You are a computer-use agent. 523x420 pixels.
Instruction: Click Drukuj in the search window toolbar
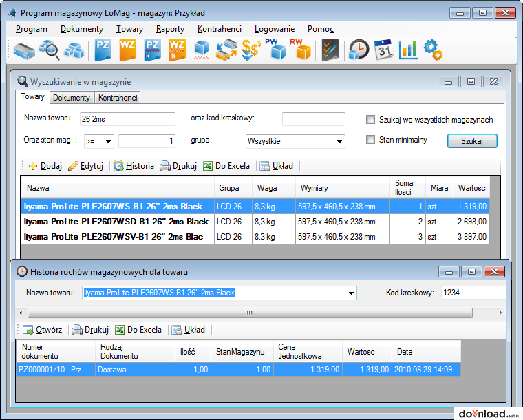coord(178,166)
